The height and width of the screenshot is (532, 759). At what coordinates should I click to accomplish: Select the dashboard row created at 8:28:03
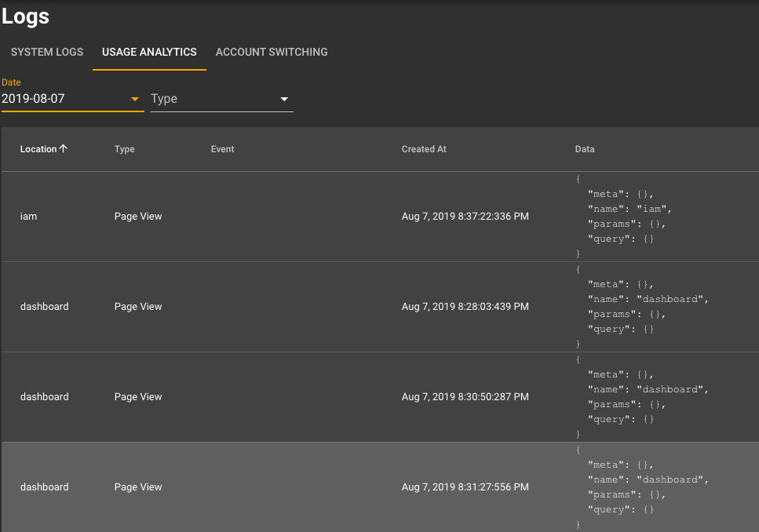[x=380, y=307]
